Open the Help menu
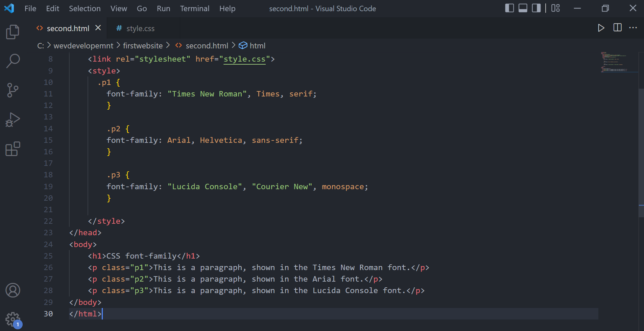This screenshot has width=644, height=331. [227, 8]
